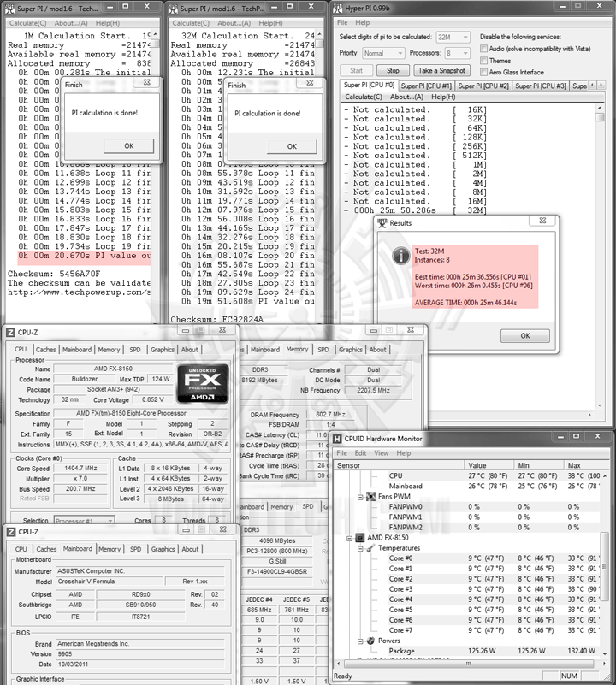616x685 pixels.
Task: Open Help(H) menu in 32M Super PI
Action: tap(270, 23)
